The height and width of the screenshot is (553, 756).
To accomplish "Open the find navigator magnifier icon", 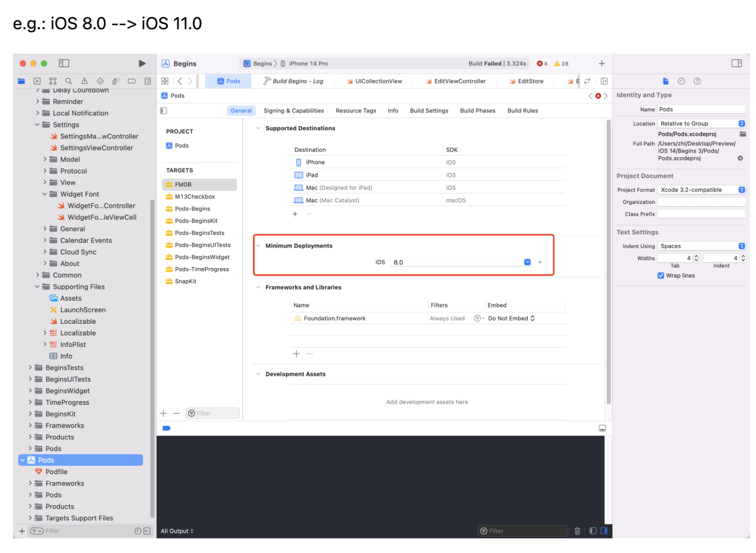I will tap(69, 81).
